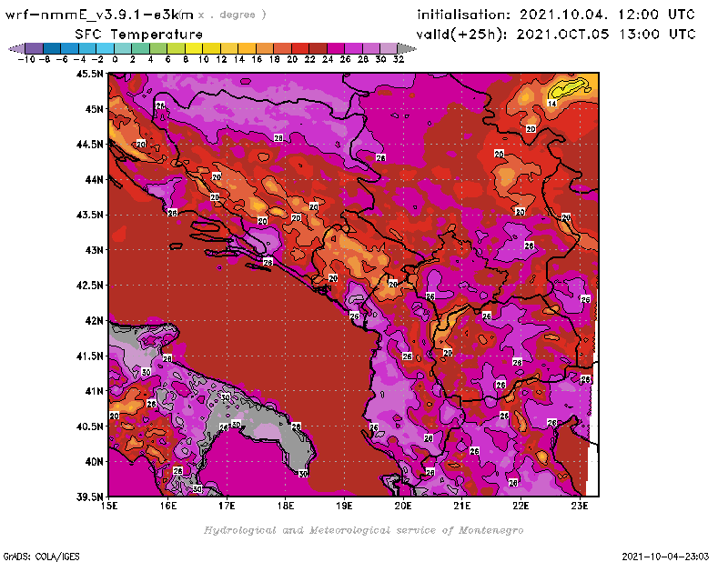This screenshot has width=728, height=562.
Task: Click the '45N' latitude label
Action: click(x=95, y=109)
